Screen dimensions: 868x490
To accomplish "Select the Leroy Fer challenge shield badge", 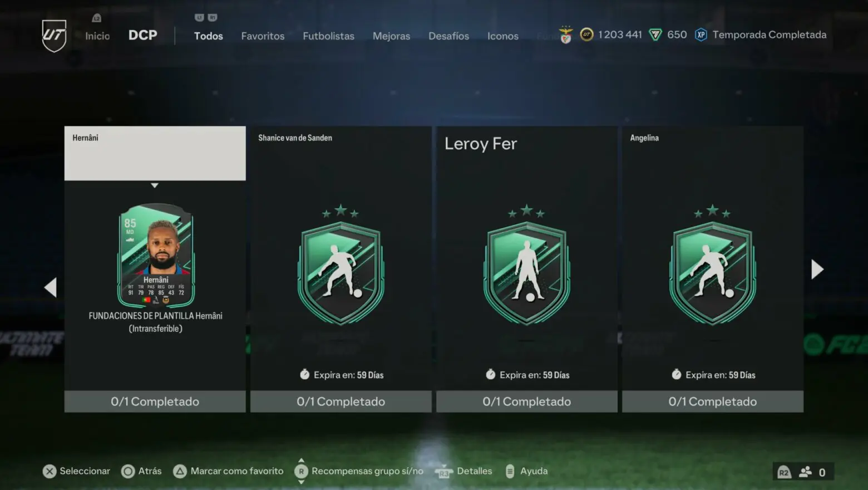I will coord(527,266).
